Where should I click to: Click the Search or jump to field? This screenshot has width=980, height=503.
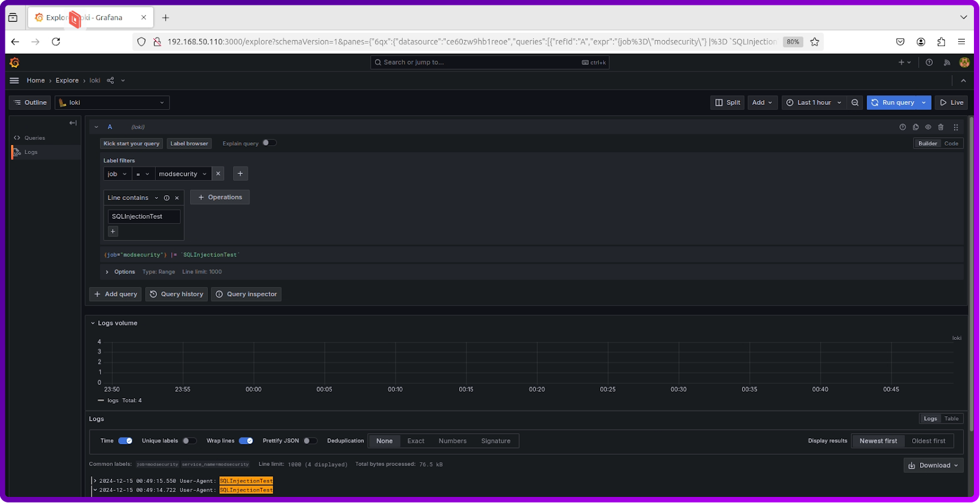489,62
